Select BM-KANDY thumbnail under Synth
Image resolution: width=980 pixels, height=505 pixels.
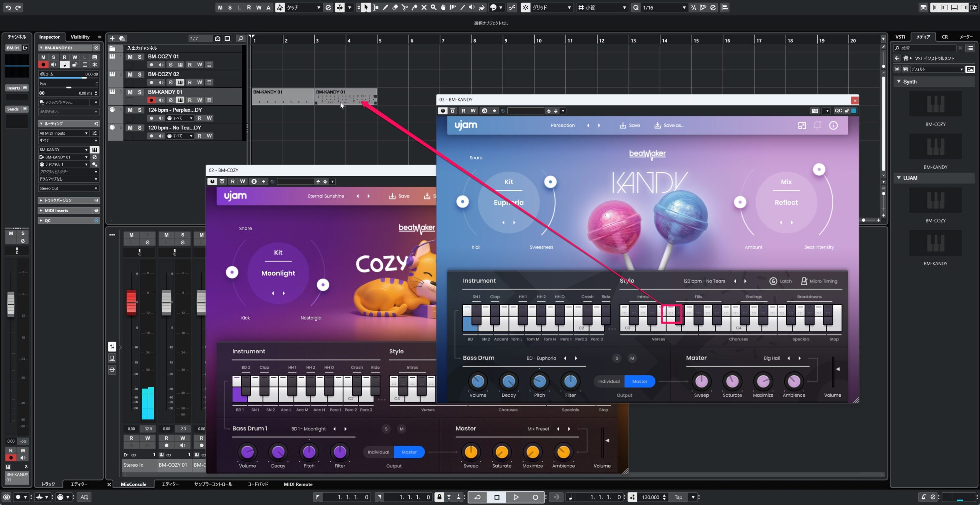935,146
